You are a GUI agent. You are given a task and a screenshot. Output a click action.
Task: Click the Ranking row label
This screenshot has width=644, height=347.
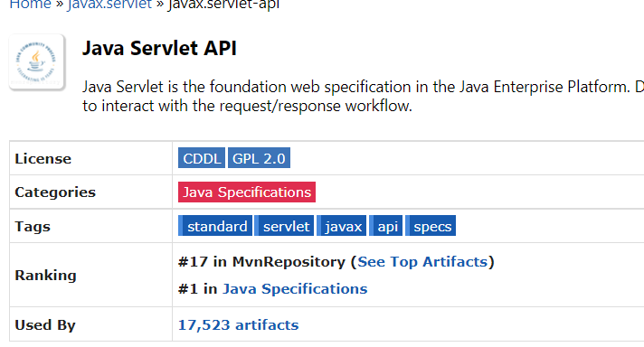(x=45, y=276)
